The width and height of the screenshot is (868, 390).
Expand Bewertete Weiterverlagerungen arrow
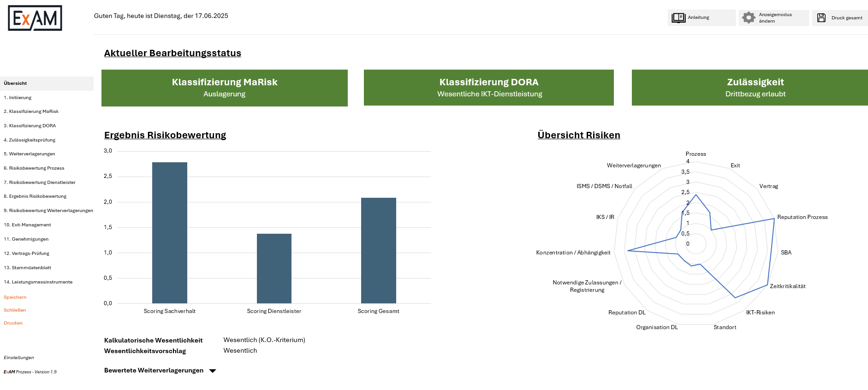(x=213, y=371)
